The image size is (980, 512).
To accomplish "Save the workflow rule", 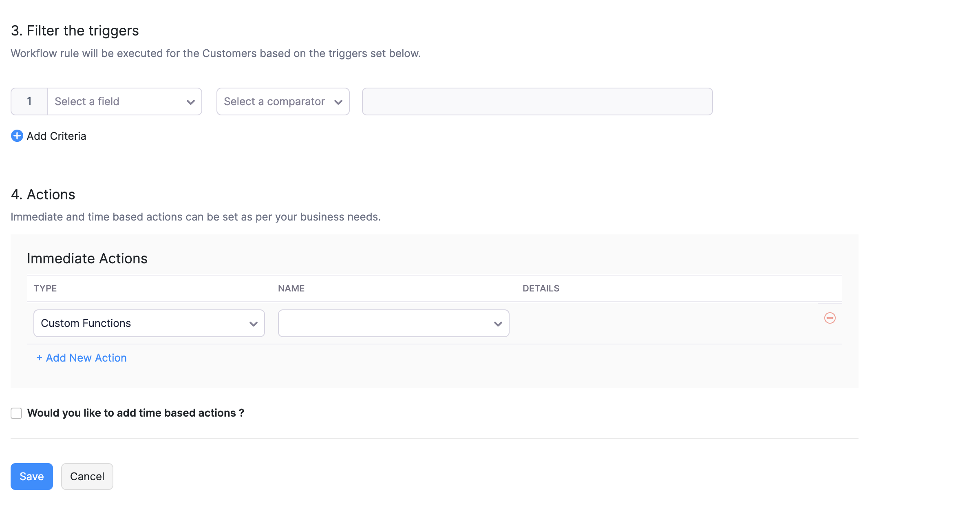I will (x=31, y=476).
